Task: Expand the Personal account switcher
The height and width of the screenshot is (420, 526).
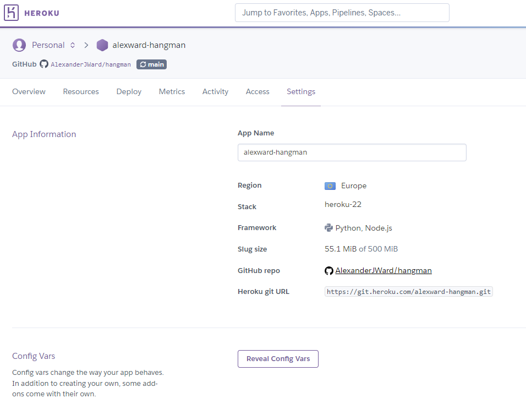Action: 73,45
